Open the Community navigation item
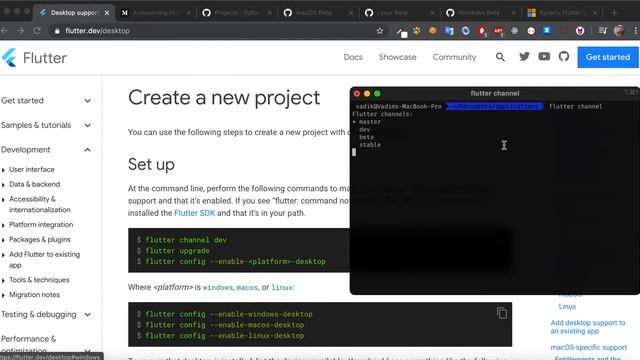The image size is (640, 360). (454, 57)
